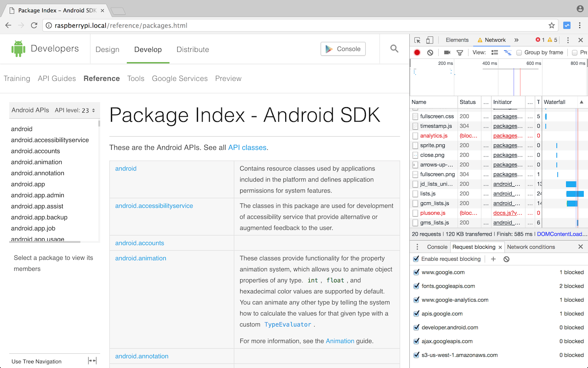Screen dimensions: 588x368
Task: Reload the current page
Action: pyautogui.click(x=34, y=25)
